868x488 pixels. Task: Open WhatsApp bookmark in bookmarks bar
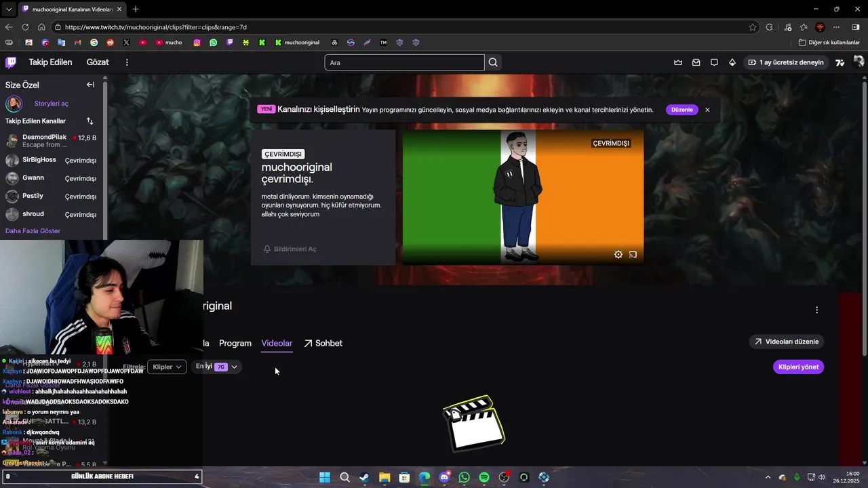point(214,42)
